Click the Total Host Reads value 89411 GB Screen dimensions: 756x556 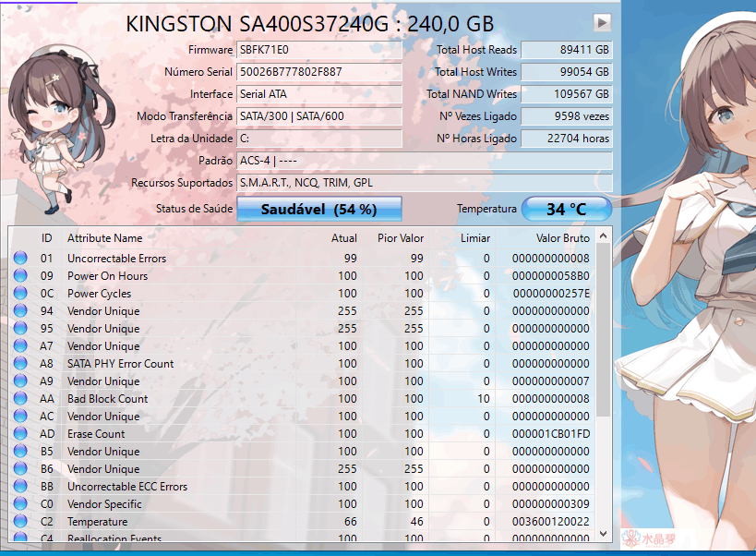tap(567, 50)
